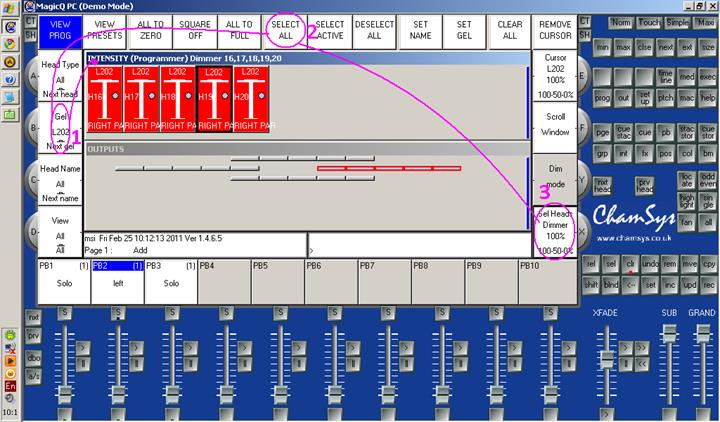Open the 'help' keypad button
Screen dimensions: 720x422
[708, 98]
